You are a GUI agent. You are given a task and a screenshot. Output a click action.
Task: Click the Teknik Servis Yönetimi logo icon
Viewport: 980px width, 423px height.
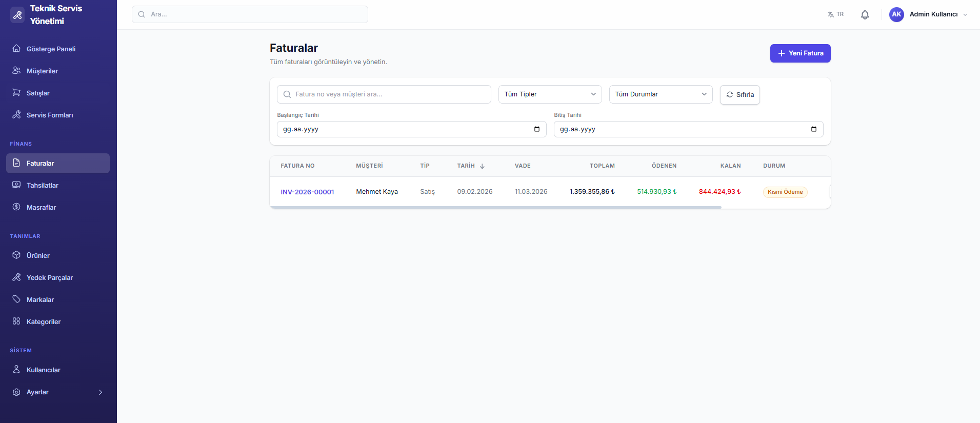[x=17, y=15]
